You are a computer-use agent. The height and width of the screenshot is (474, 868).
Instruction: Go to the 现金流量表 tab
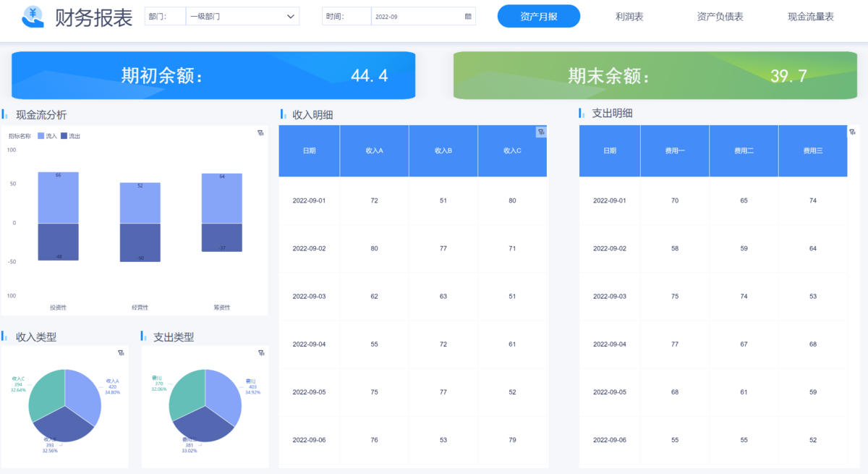pos(811,16)
